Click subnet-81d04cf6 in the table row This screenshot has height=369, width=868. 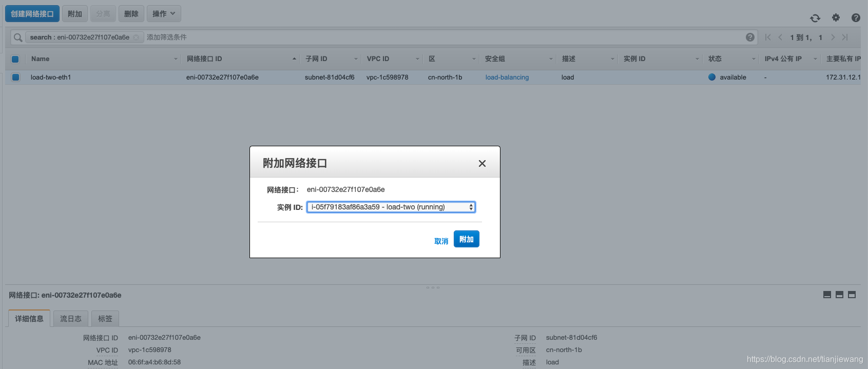click(330, 77)
